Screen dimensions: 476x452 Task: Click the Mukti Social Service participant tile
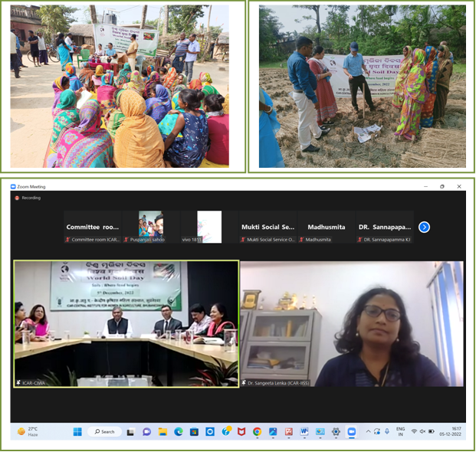click(268, 228)
